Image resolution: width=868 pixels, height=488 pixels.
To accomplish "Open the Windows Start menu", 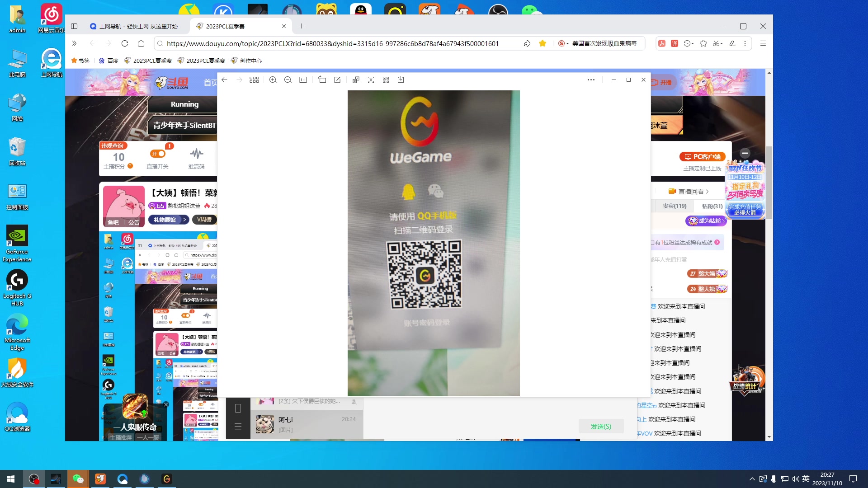I will (x=11, y=479).
